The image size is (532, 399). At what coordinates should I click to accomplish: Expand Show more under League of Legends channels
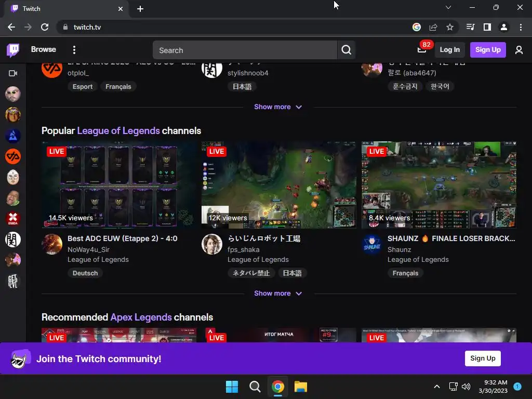[278, 294]
